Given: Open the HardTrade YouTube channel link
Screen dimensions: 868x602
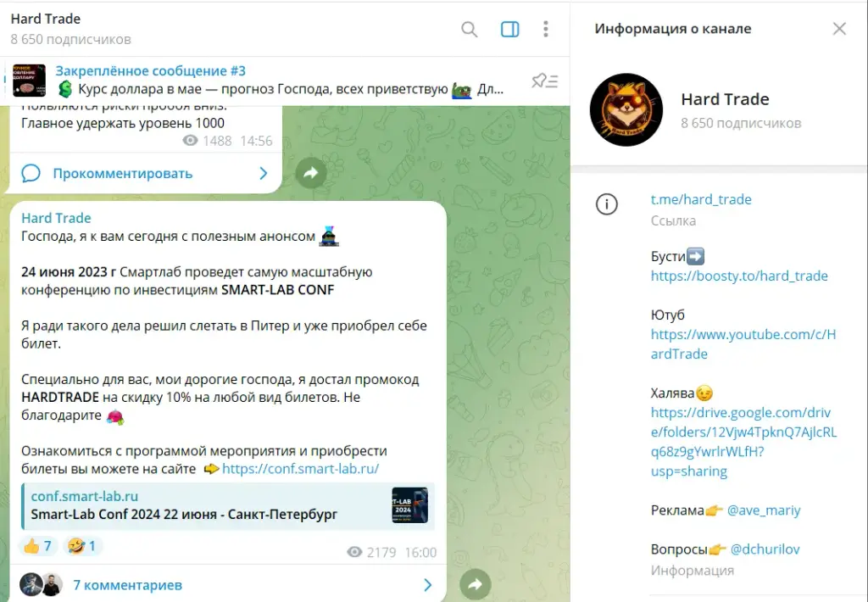Looking at the screenshot, I should [x=743, y=344].
